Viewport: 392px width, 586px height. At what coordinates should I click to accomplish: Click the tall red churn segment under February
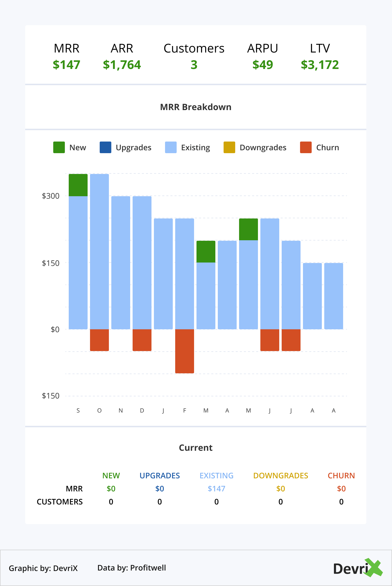pos(184,351)
